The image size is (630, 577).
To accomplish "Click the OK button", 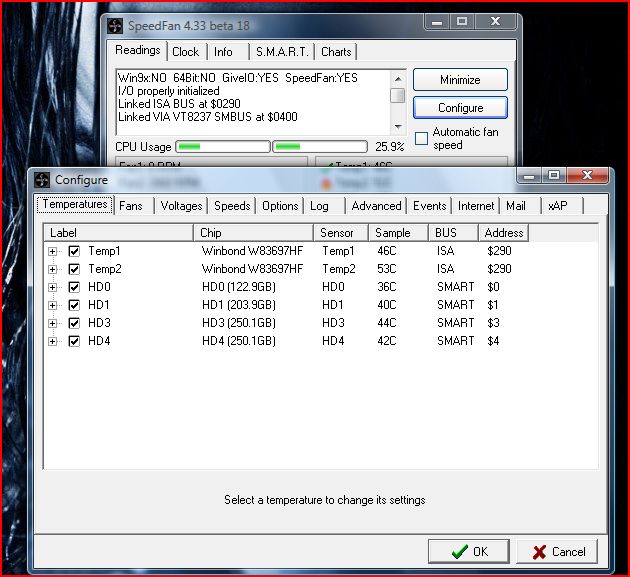I will [469, 552].
